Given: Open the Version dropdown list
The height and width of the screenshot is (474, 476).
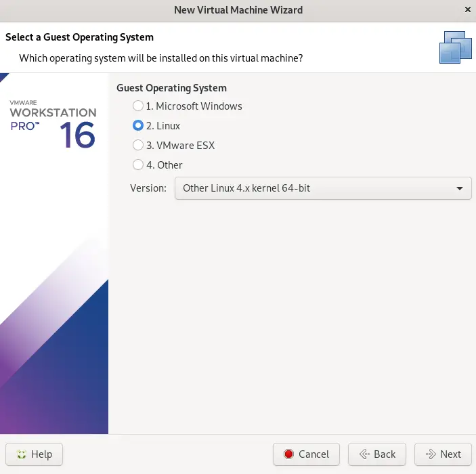Looking at the screenshot, I should pos(323,188).
